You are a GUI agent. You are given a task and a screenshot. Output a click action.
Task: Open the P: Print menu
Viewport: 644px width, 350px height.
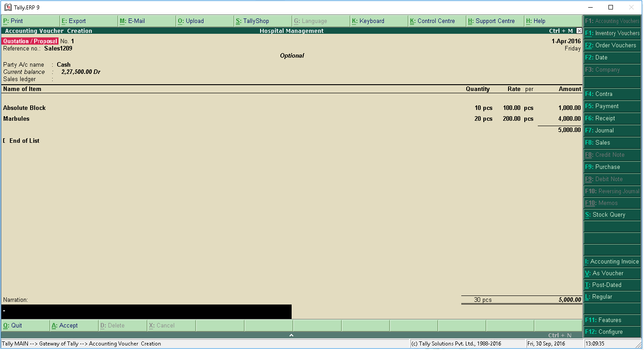point(30,21)
